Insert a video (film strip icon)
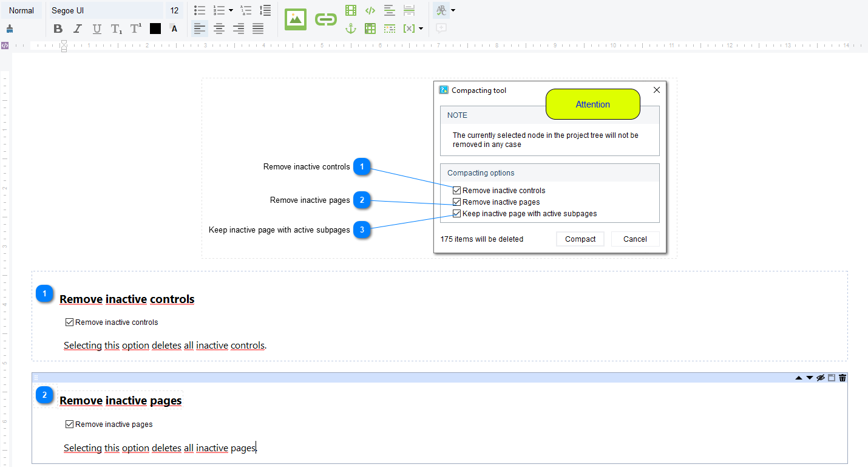Image resolution: width=868 pixels, height=467 pixels. click(x=351, y=10)
